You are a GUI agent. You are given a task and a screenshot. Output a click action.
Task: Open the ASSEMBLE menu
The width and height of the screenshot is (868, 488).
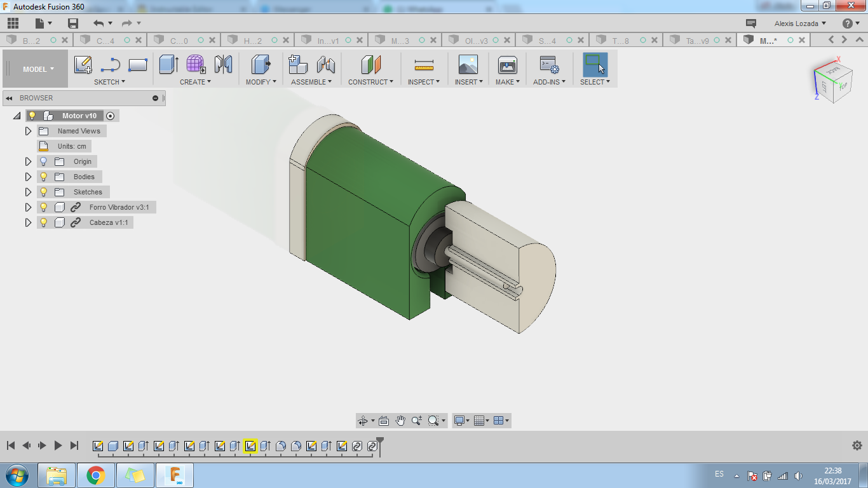[x=311, y=82]
